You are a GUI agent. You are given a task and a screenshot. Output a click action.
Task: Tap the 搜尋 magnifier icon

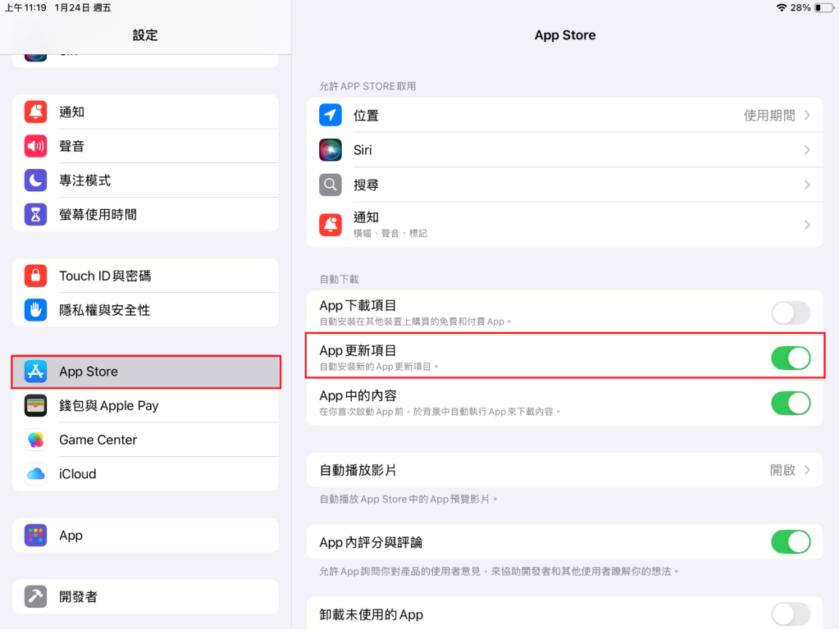pos(331,185)
